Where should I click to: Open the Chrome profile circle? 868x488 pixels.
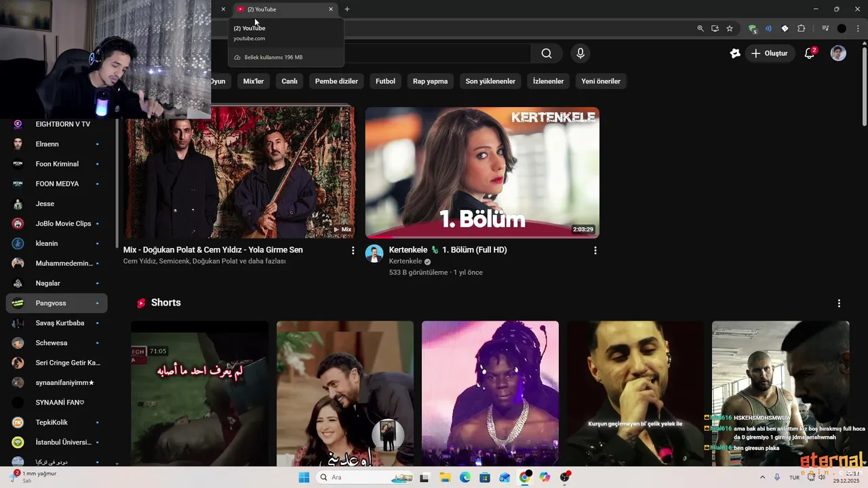[x=842, y=28]
